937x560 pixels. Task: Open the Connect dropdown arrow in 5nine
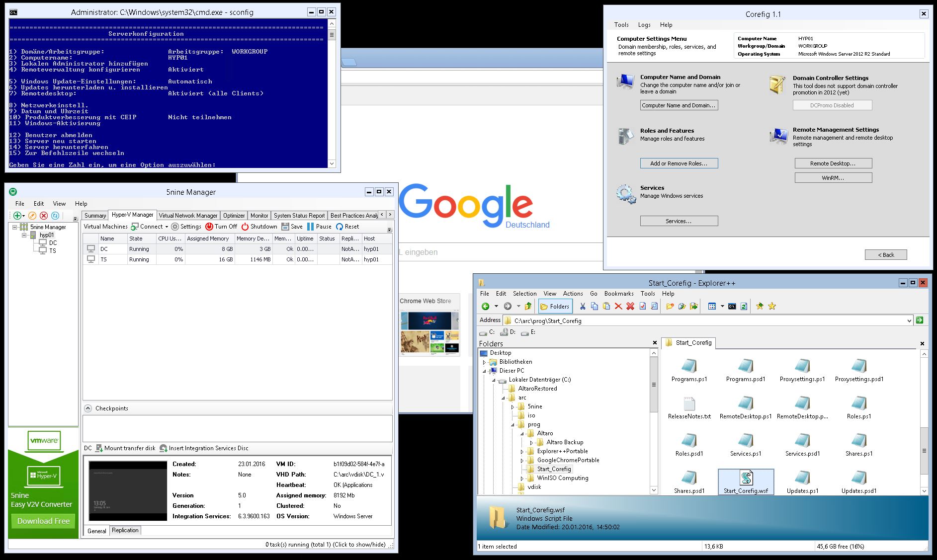[x=167, y=227]
